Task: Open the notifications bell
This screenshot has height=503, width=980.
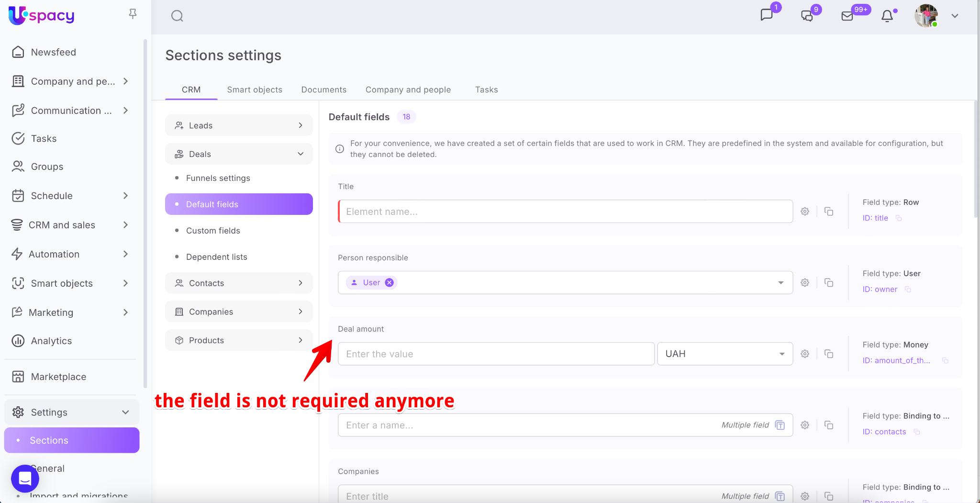Action: [x=887, y=16]
